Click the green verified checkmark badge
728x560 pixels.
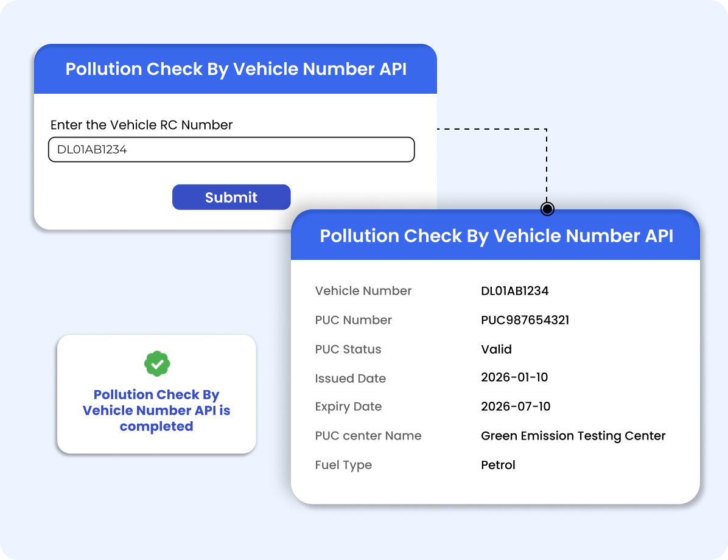click(156, 364)
